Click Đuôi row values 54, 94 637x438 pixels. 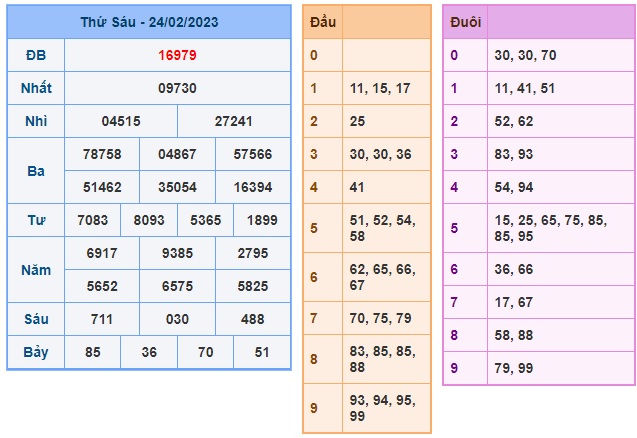[x=514, y=187]
